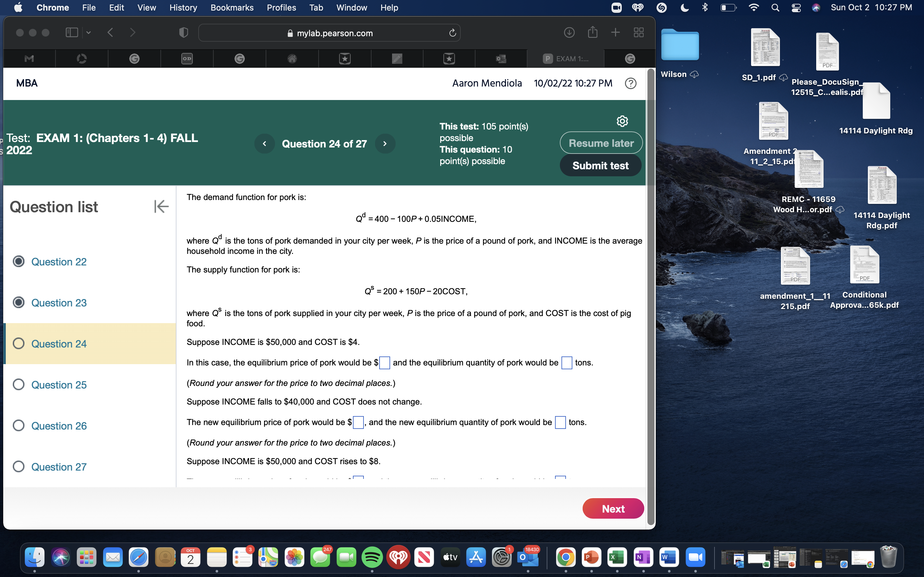Click the Next button
This screenshot has height=577, width=924.
[613, 508]
